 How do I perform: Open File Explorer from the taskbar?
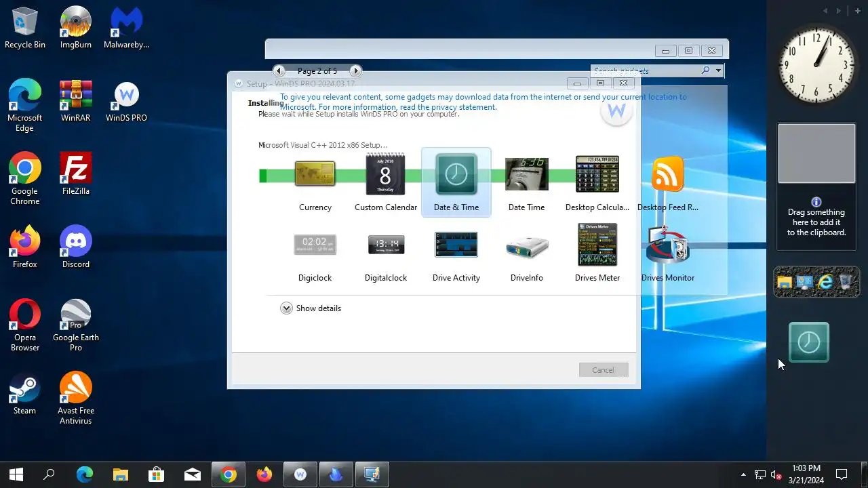[x=121, y=474]
